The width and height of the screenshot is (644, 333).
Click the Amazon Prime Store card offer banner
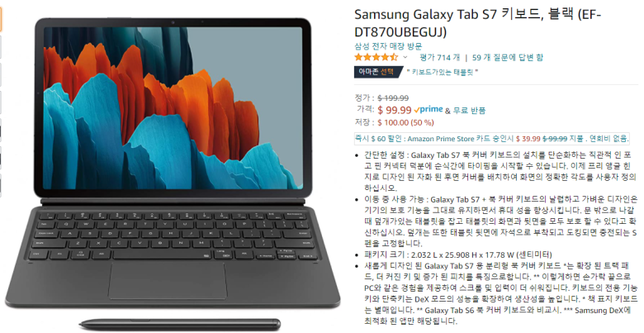pos(491,139)
